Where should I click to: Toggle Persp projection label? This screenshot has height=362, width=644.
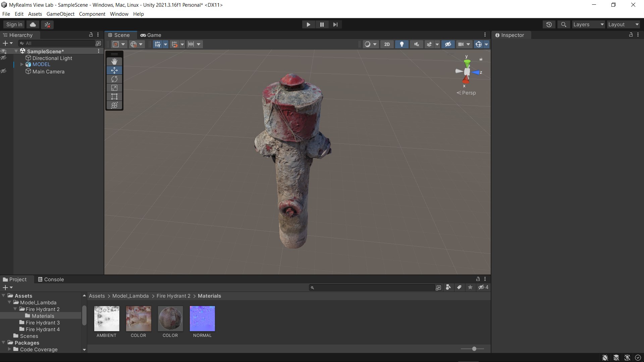[466, 93]
